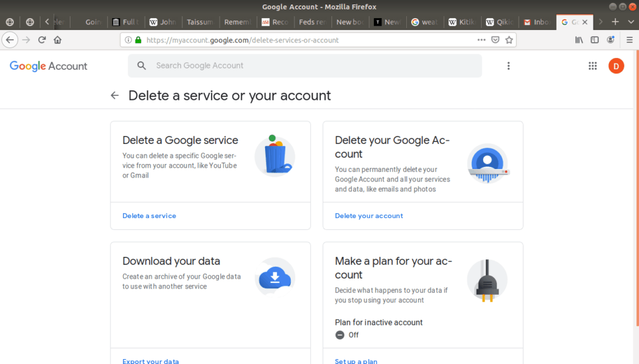Show site information icon in address bar
The image size is (639, 364).
click(x=128, y=40)
